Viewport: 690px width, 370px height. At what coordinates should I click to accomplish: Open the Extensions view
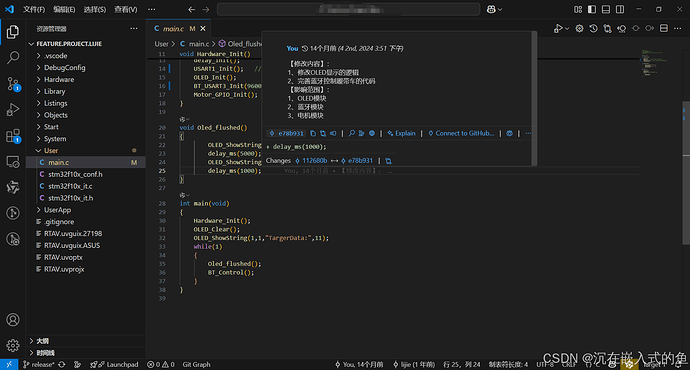(x=13, y=136)
